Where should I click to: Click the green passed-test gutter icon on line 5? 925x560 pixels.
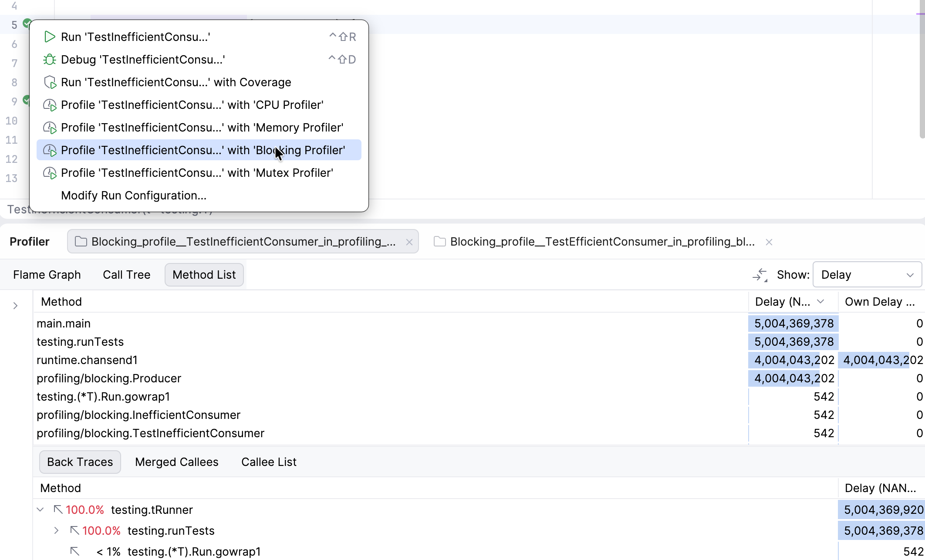27,24
